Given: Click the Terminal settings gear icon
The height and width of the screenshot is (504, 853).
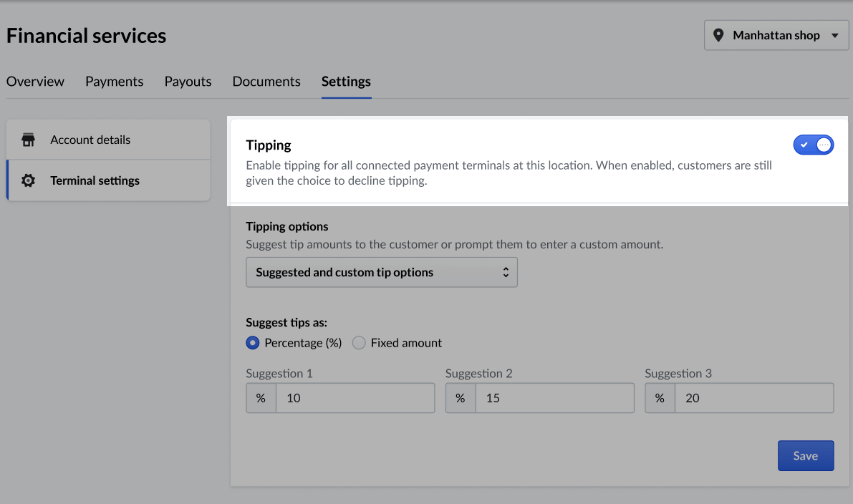Looking at the screenshot, I should (x=29, y=180).
